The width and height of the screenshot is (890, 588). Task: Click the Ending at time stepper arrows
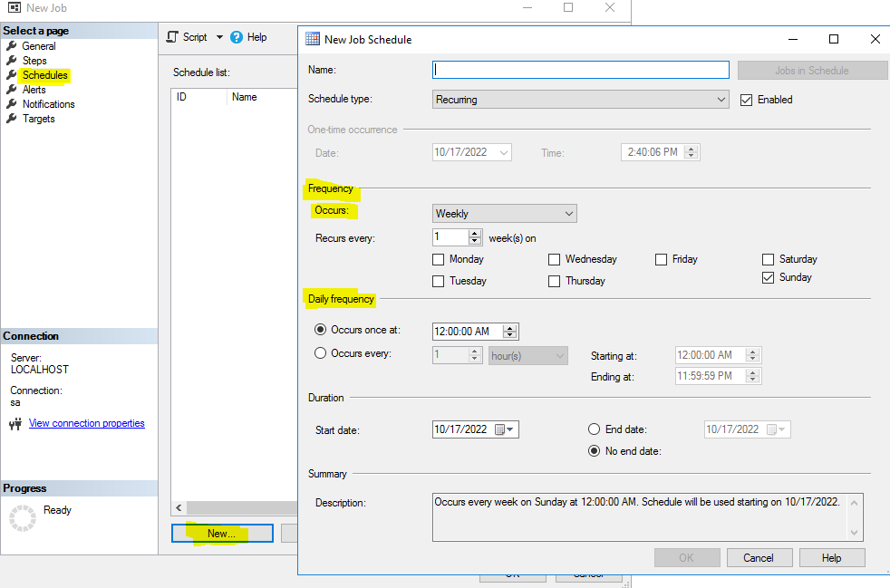click(752, 376)
